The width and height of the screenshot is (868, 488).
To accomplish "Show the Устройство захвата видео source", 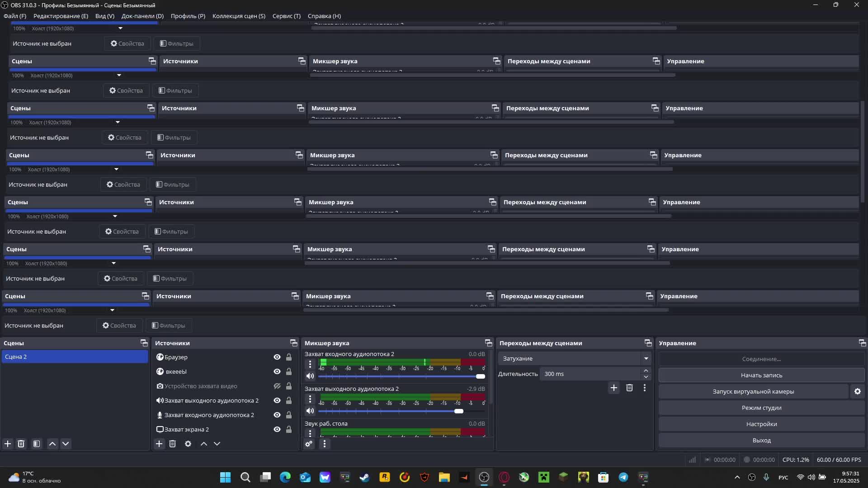I will pos(277,386).
